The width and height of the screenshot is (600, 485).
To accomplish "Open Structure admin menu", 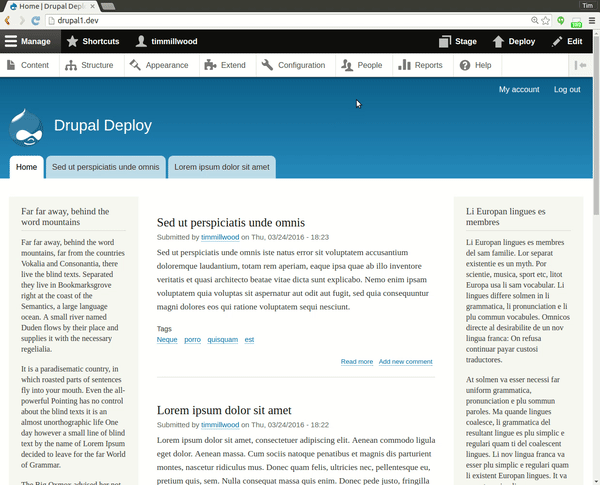I will point(89,65).
